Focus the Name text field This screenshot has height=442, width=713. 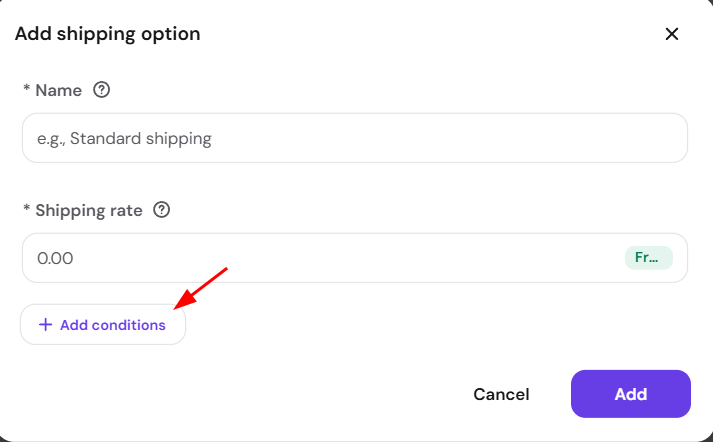355,138
